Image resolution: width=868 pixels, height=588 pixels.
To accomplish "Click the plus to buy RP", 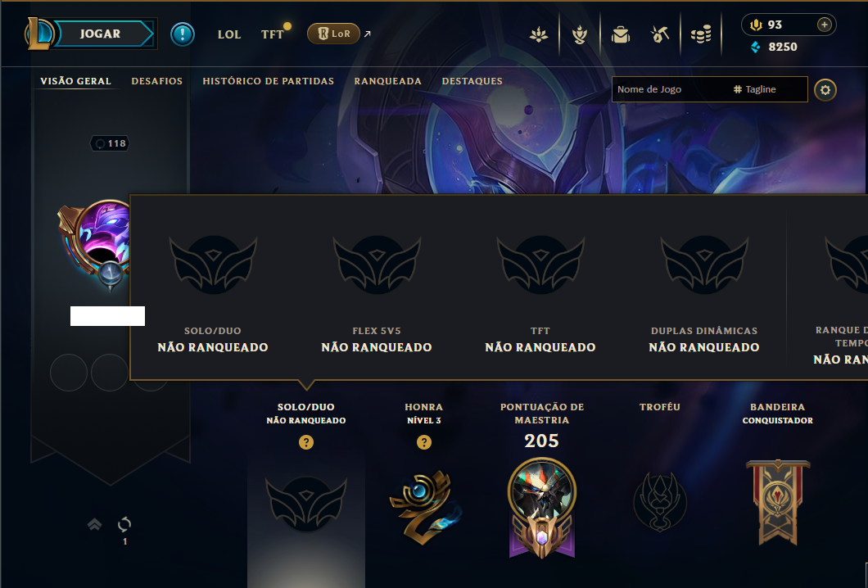I will tap(825, 25).
